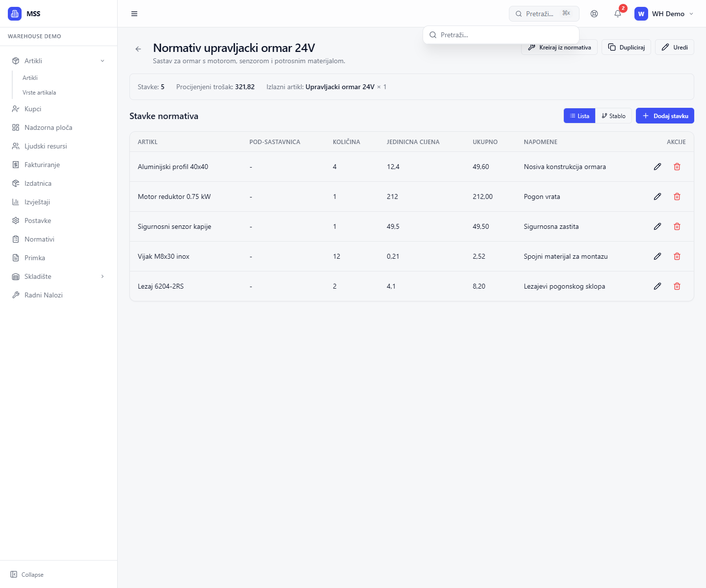Go back using the arrow icon
The image size is (706, 588).
click(x=138, y=49)
